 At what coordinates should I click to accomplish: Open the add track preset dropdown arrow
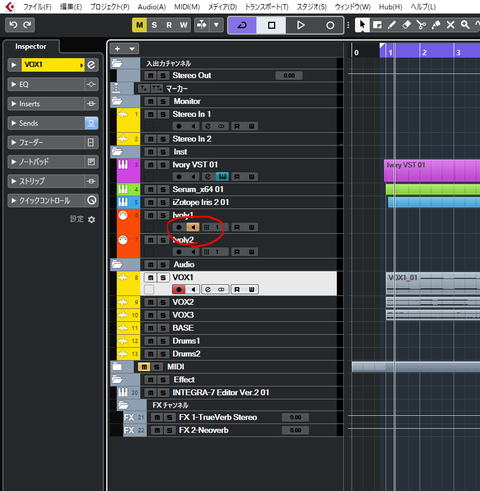coord(132,49)
